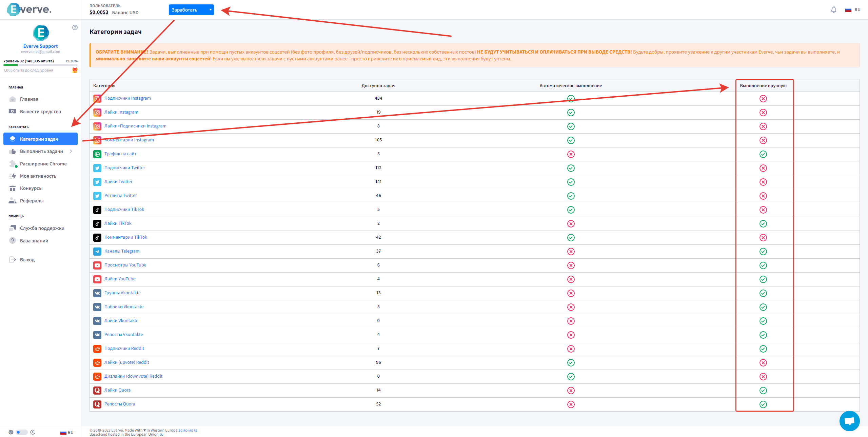Open the RU language selector in sidebar footer
Screen dimensions: 868x437
(67, 433)
